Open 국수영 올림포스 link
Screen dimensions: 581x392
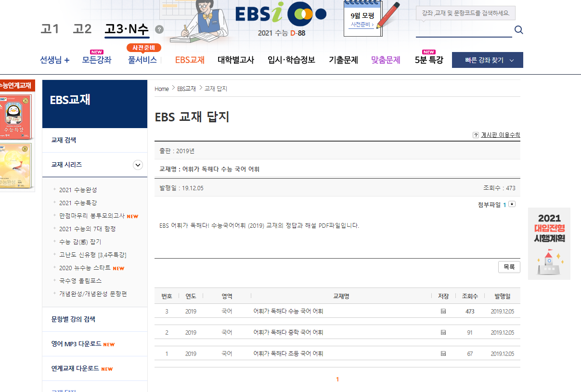click(80, 281)
